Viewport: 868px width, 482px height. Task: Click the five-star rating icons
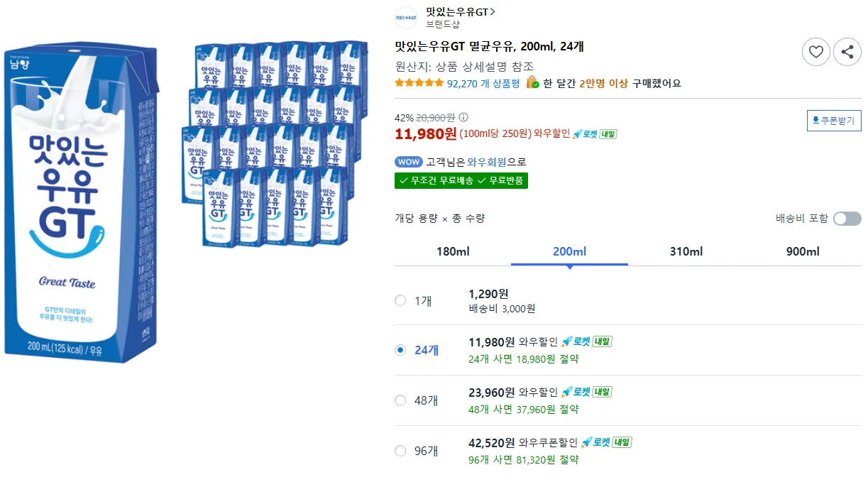point(419,83)
